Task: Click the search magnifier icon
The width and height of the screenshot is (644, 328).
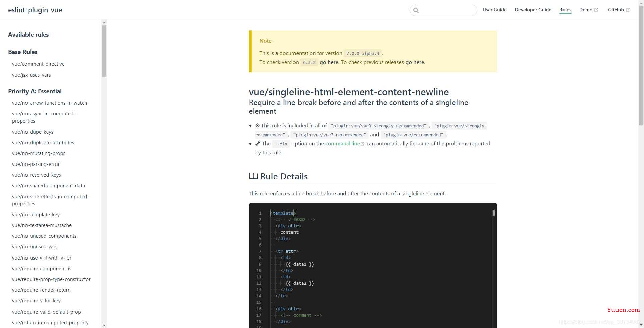Action: (x=416, y=10)
